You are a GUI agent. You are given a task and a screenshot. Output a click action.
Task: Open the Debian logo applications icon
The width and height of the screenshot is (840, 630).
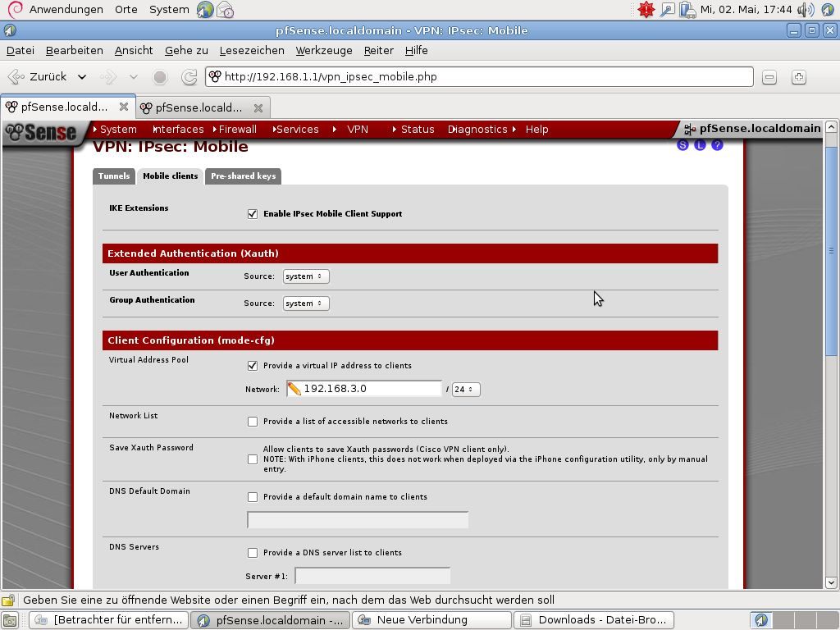tap(15, 9)
